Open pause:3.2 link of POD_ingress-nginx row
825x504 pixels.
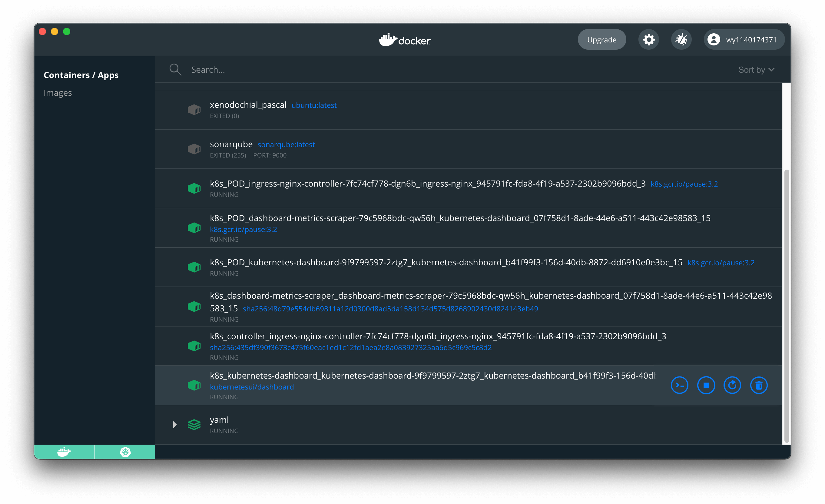click(x=684, y=184)
